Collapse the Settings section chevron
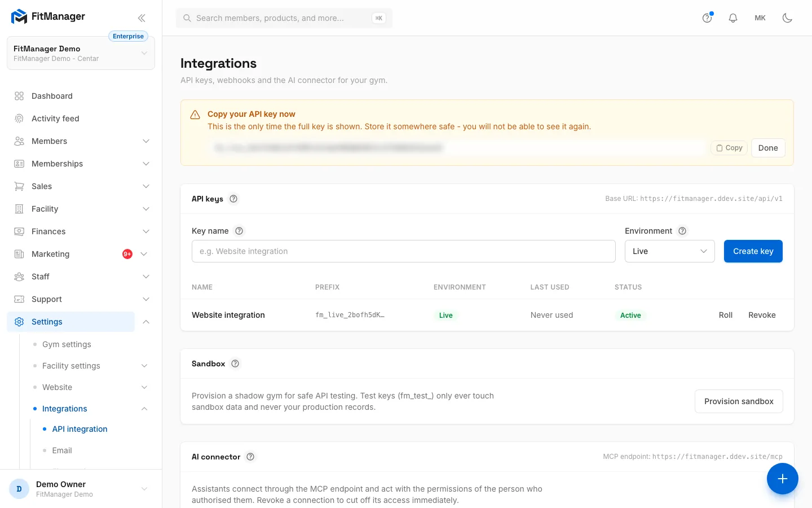 pos(146,322)
